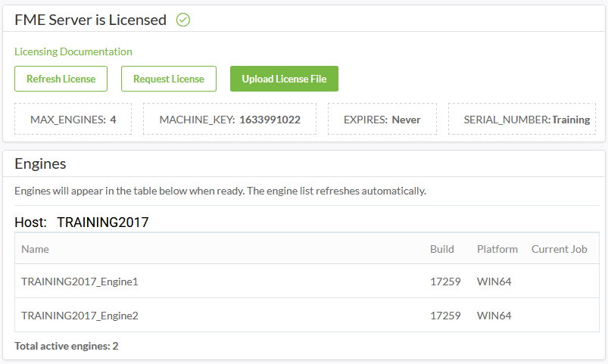Click the green licensed checkmark icon

pyautogui.click(x=183, y=20)
